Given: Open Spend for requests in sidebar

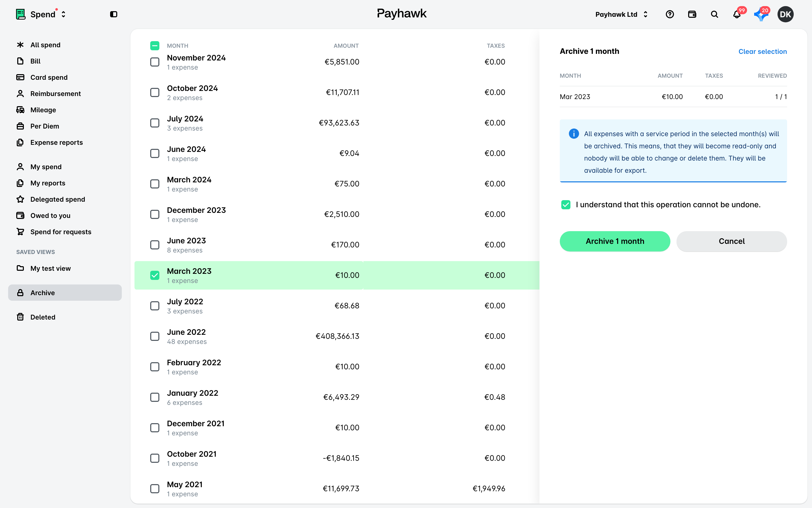Looking at the screenshot, I should point(65,232).
